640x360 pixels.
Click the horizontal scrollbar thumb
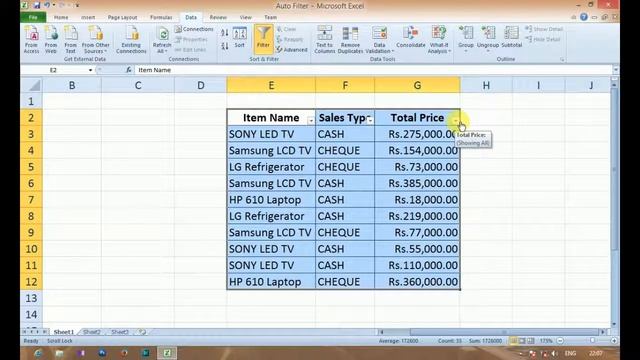coord(503,332)
